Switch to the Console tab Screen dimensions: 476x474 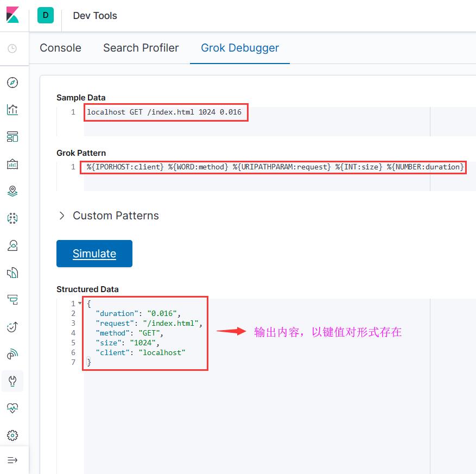(60, 48)
